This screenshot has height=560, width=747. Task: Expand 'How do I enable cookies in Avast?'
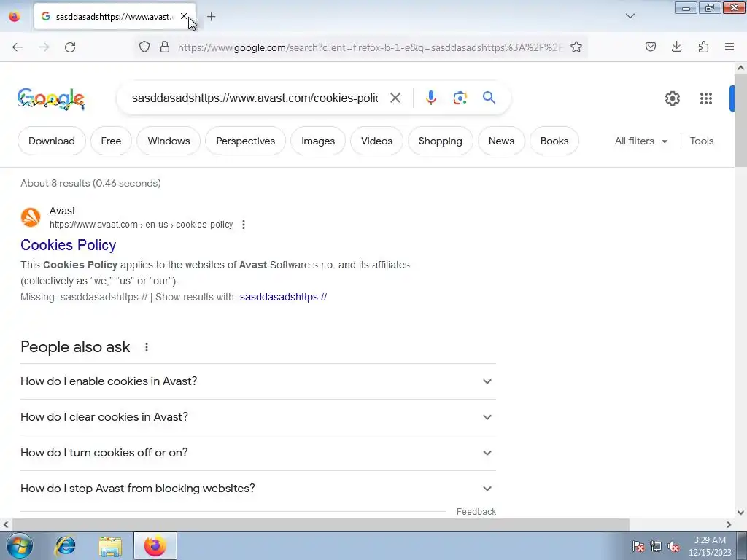coord(258,381)
